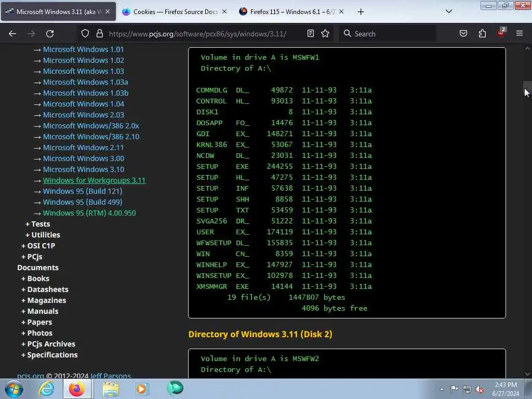Open the Jeff Parsons footer link
The image size is (532, 399).
tap(111, 376)
